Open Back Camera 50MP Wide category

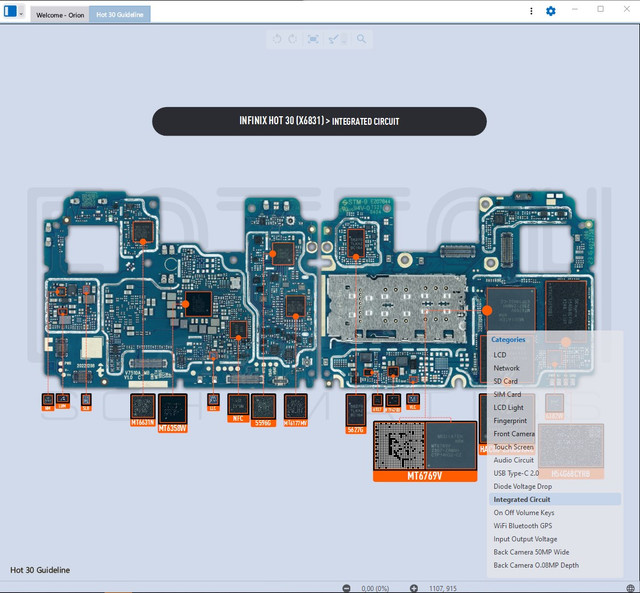531,552
